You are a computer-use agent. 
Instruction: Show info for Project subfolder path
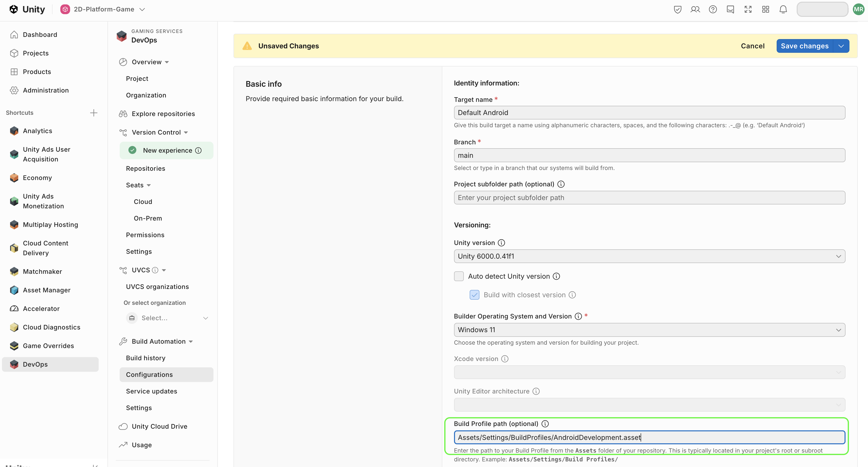click(x=561, y=184)
